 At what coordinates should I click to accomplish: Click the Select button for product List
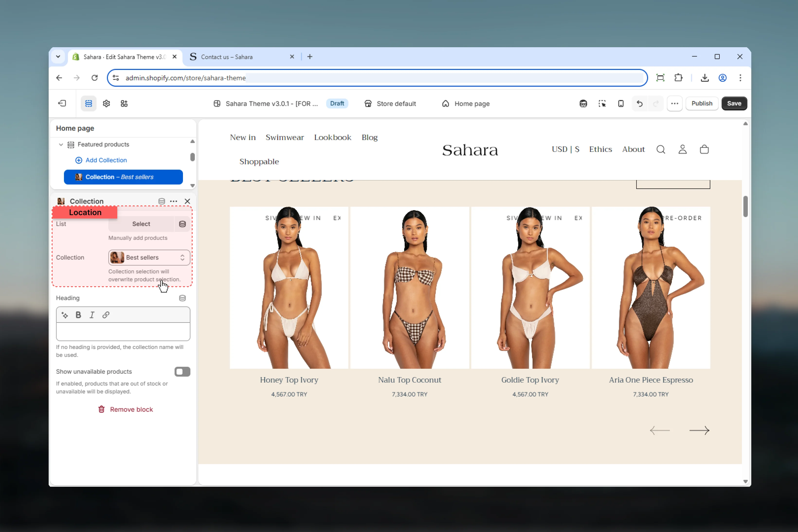(x=141, y=224)
